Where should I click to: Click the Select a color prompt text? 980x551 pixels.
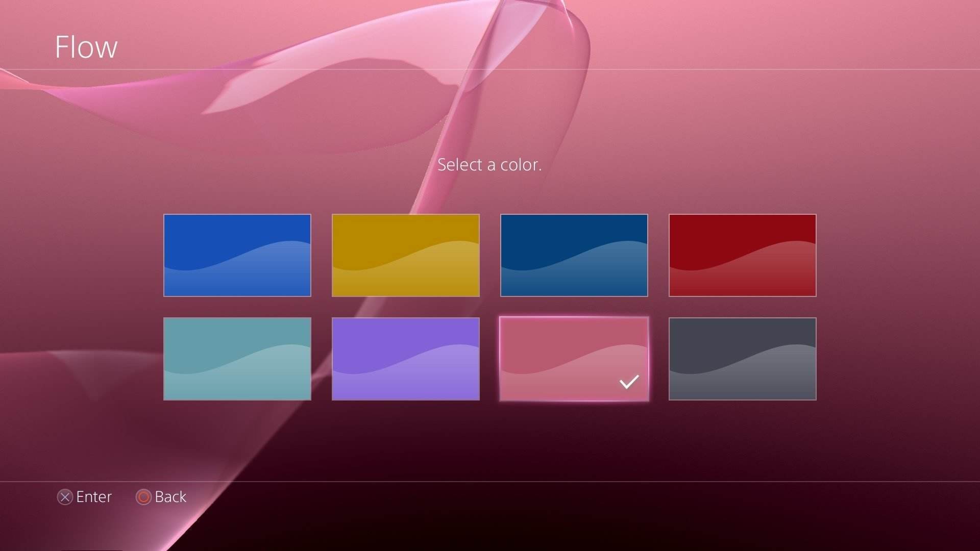point(489,164)
